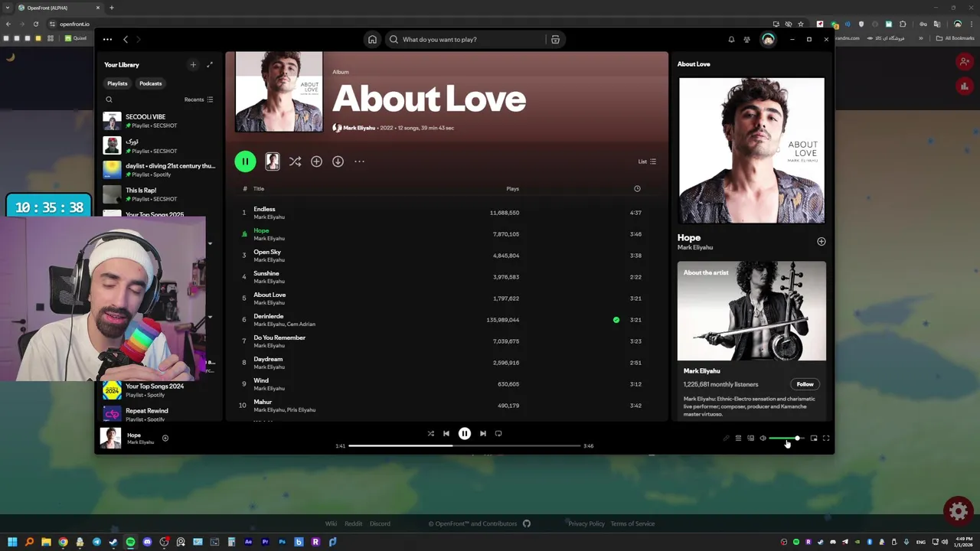Screen dimensions: 980x551
Task: Open Piris Eliyahu artist link
Action: pos(301,410)
